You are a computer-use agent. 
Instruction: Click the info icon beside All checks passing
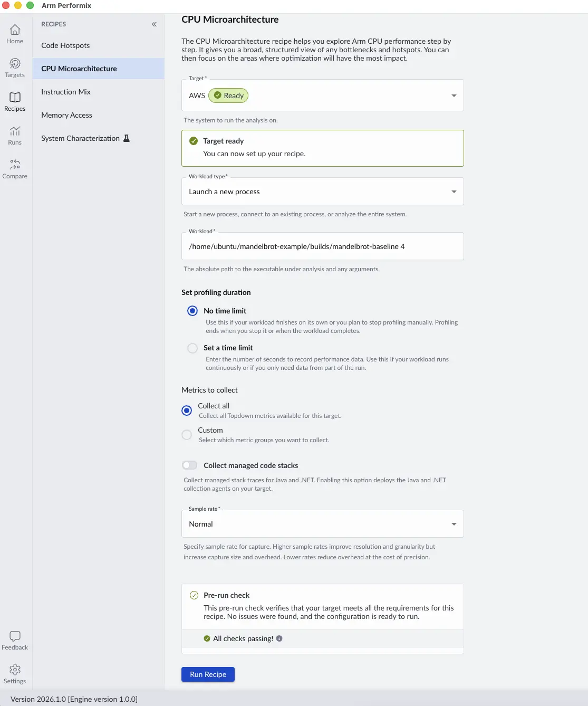[279, 638]
